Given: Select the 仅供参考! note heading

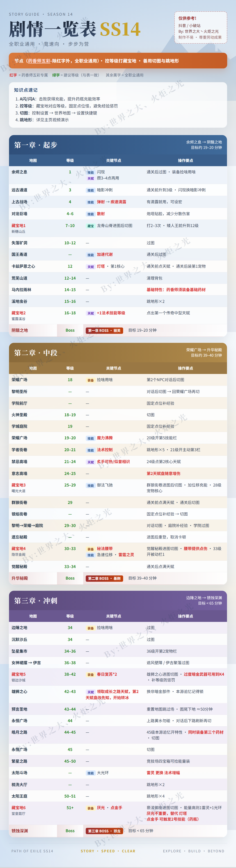Looking at the screenshot, I should click(x=187, y=19).
